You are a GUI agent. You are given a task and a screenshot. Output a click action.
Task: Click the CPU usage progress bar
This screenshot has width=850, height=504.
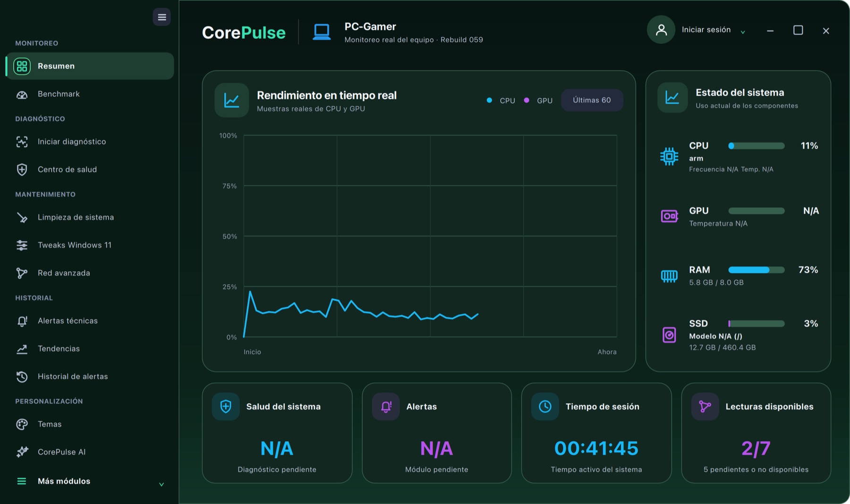756,146
